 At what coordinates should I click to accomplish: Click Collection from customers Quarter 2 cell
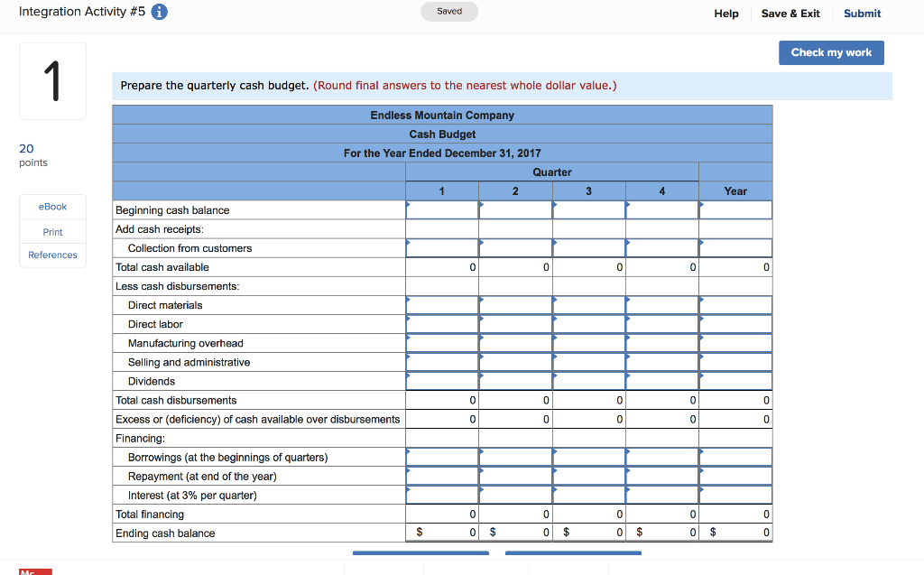515,248
